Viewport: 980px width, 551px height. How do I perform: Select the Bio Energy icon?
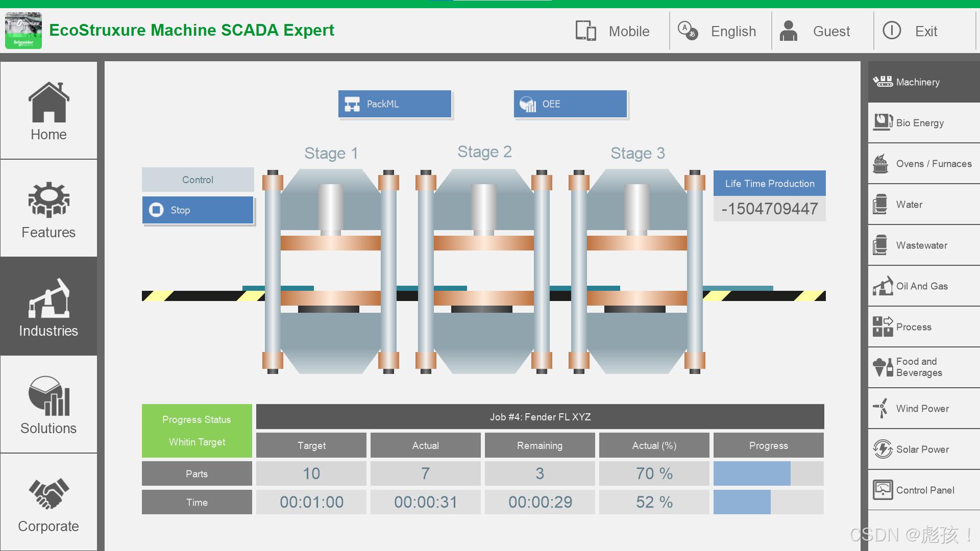pyautogui.click(x=883, y=122)
